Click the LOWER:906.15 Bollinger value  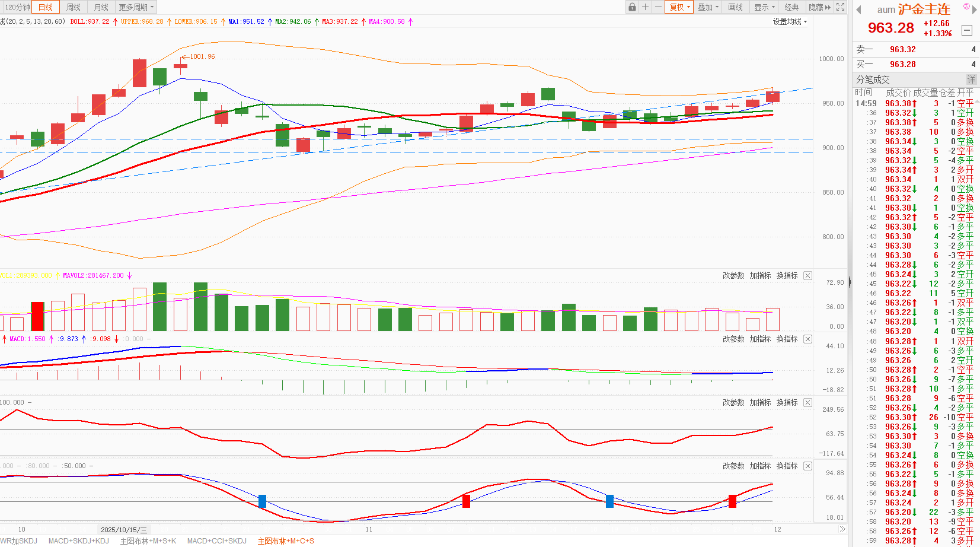[196, 21]
